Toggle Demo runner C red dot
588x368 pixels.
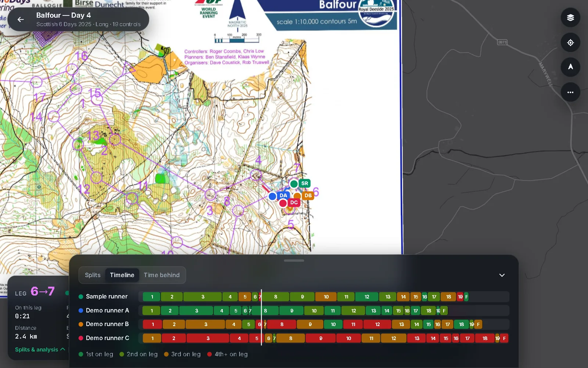pos(81,338)
